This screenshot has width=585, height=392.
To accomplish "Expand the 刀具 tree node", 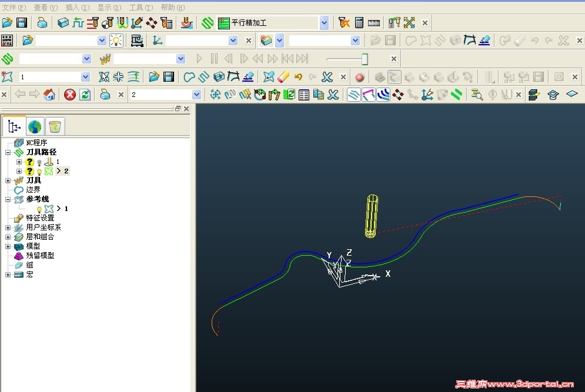I will tap(8, 180).
